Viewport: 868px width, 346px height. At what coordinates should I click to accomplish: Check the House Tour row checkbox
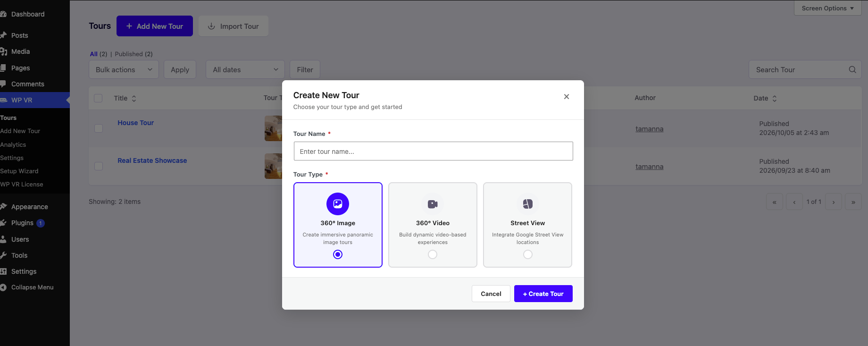pos(99,128)
